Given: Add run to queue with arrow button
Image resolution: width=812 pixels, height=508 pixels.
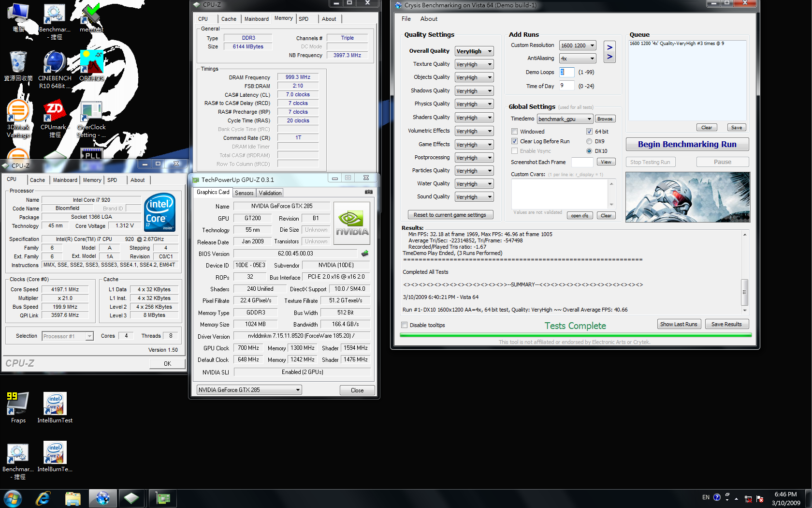Looking at the screenshot, I should 609,52.
